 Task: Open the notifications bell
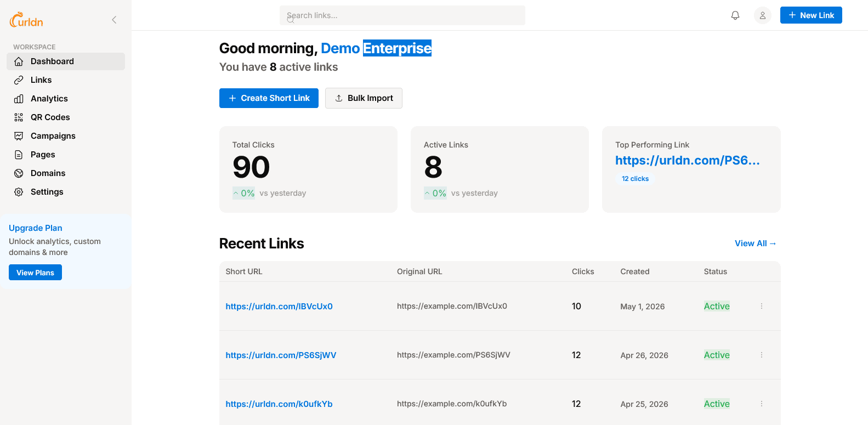[735, 15]
